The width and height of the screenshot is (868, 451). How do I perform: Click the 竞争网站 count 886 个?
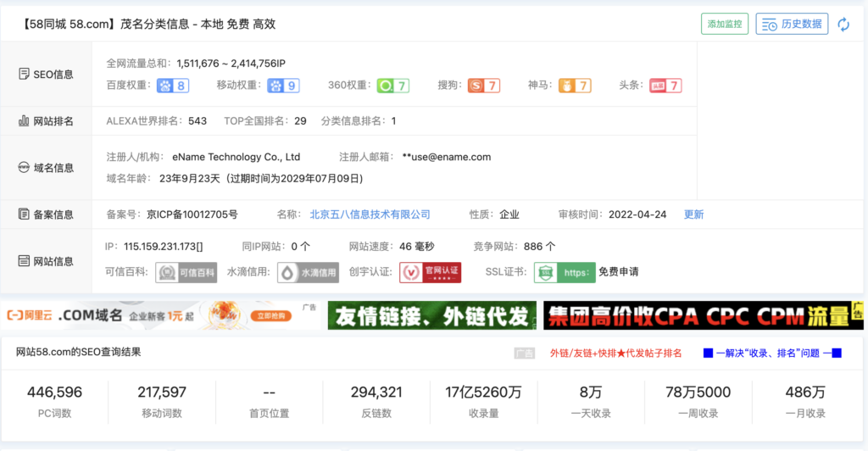click(x=539, y=246)
